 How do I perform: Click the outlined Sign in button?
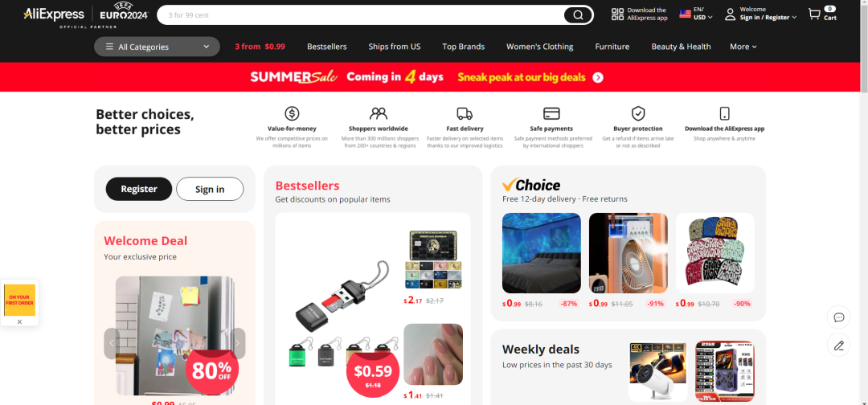click(210, 189)
